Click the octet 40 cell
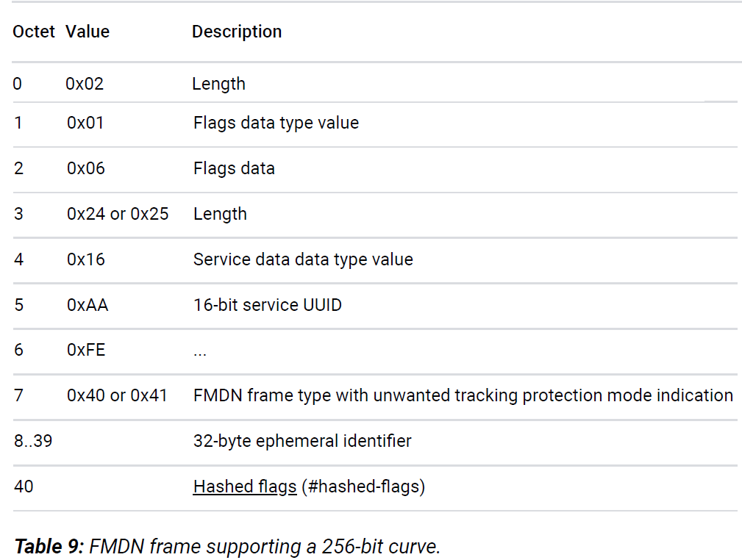Image resolution: width=742 pixels, height=560 pixels. pos(24,487)
